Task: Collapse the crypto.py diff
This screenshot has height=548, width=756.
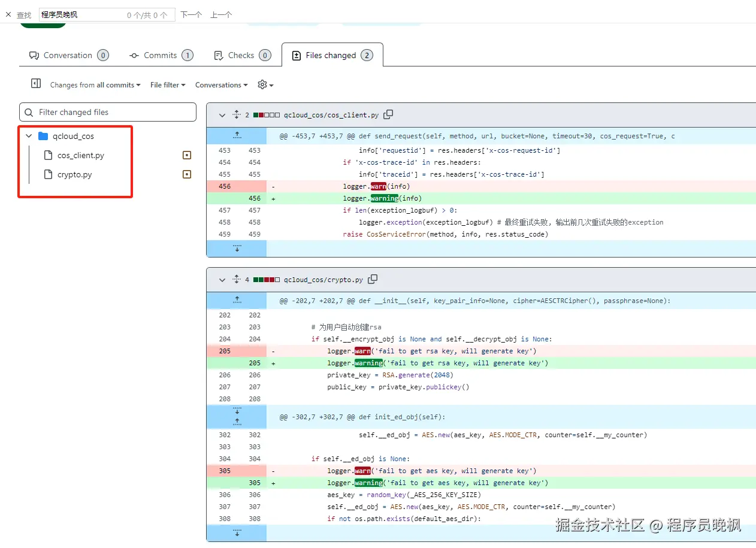Action: point(222,279)
